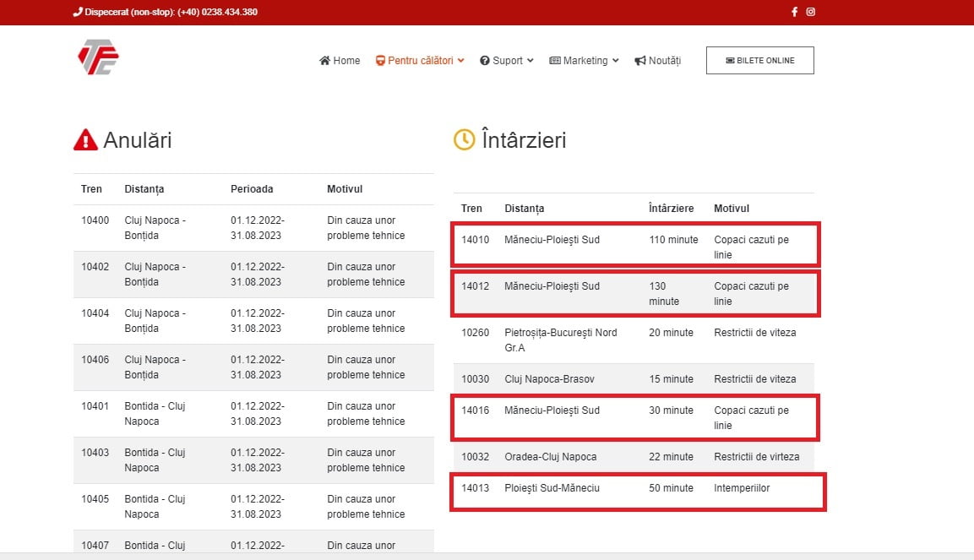Screen dimensions: 974x560
Task: Click the house icon beside Home
Action: (x=324, y=60)
